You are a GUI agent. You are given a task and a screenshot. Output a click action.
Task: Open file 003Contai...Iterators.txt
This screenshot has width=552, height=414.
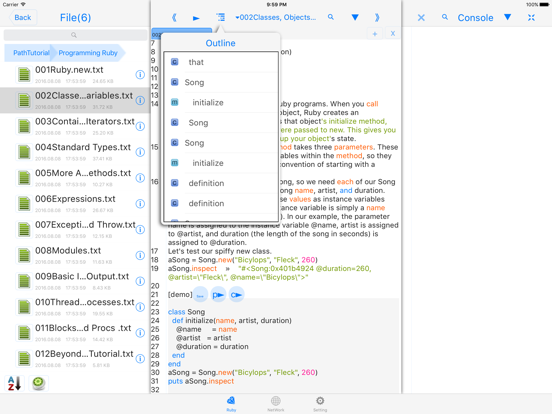[x=75, y=126]
